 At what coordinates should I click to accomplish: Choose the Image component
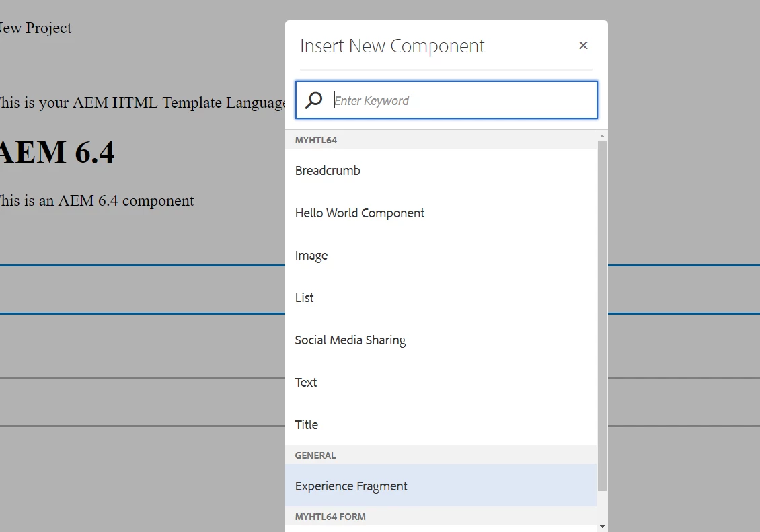tap(441, 256)
